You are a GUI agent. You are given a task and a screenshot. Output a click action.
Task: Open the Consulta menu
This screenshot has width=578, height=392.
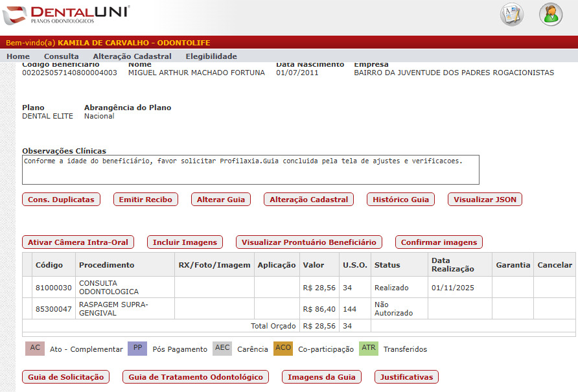[62, 56]
